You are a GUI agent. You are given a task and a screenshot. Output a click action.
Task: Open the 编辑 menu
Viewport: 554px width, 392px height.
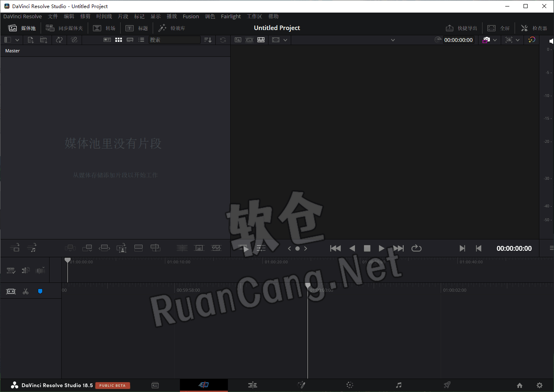point(69,16)
